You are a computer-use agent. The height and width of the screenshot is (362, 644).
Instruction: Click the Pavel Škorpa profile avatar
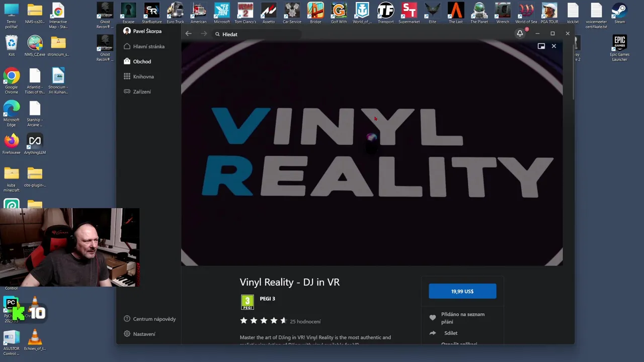(x=127, y=31)
